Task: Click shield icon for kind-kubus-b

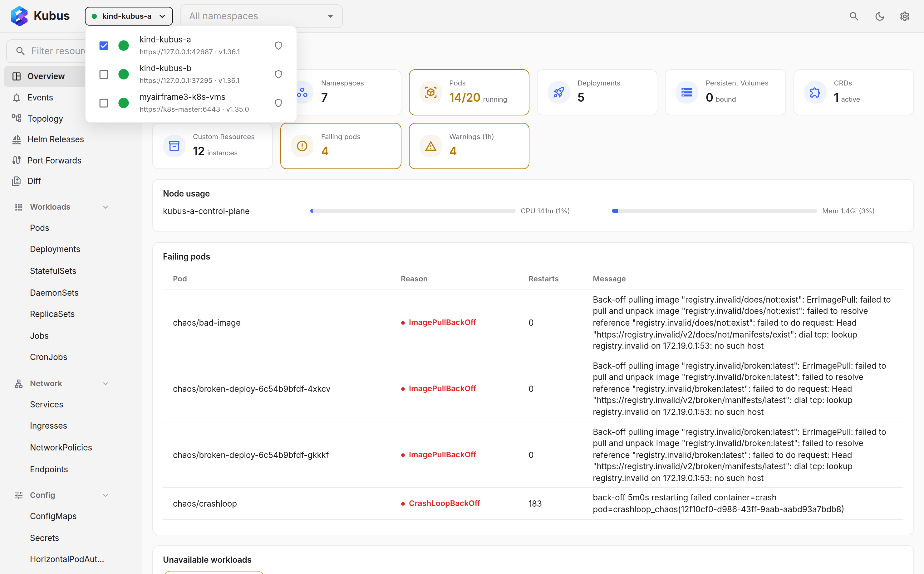Action: [278, 75]
